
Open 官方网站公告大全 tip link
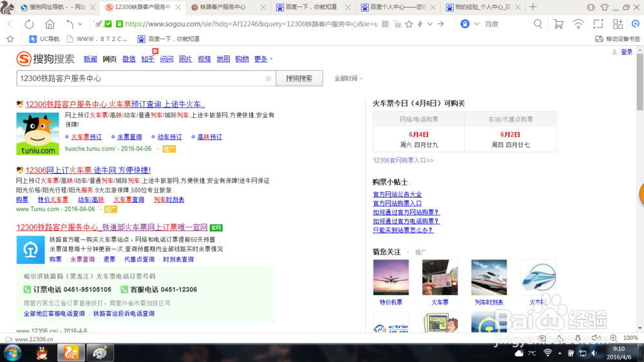397,195
